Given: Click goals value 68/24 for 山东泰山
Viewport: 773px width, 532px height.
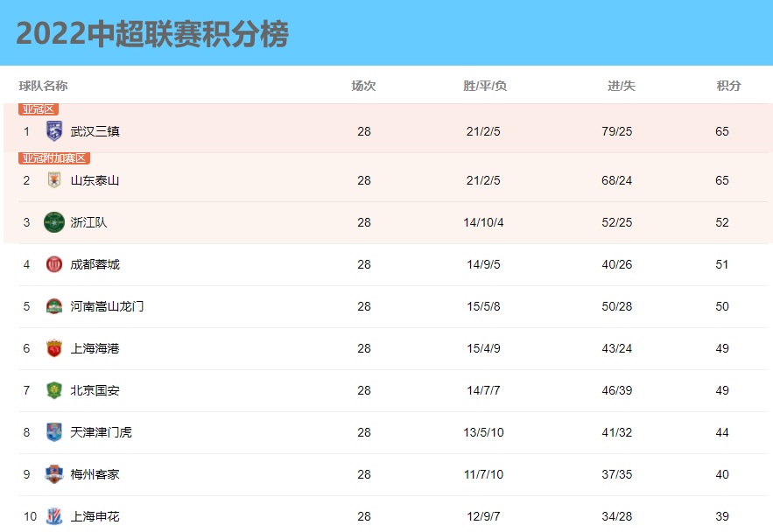Looking at the screenshot, I should [x=616, y=180].
